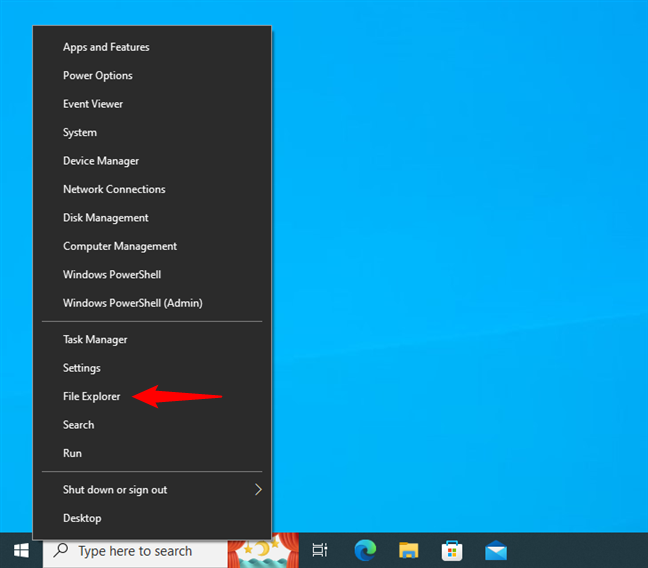The image size is (648, 568).
Task: Open the Windows Start button
Action: (21, 551)
